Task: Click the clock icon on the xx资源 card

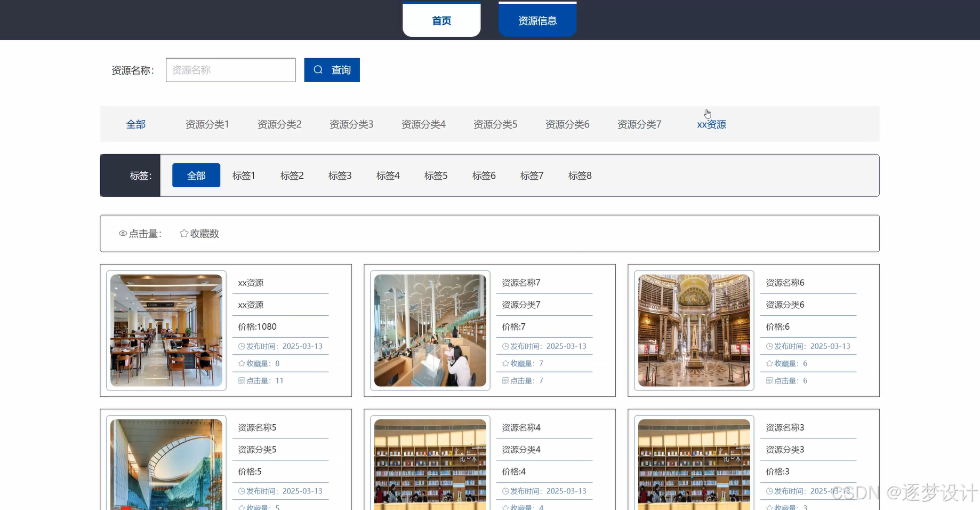Action: [242, 346]
